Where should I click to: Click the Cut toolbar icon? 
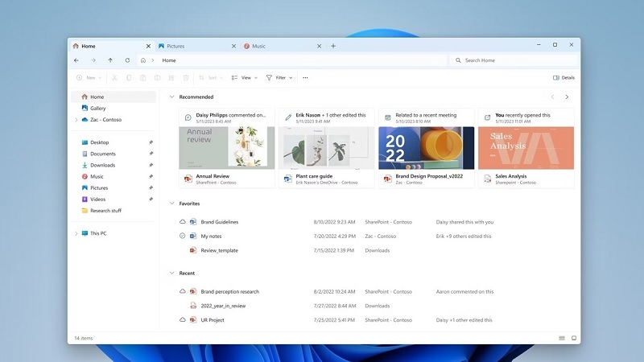(x=114, y=77)
